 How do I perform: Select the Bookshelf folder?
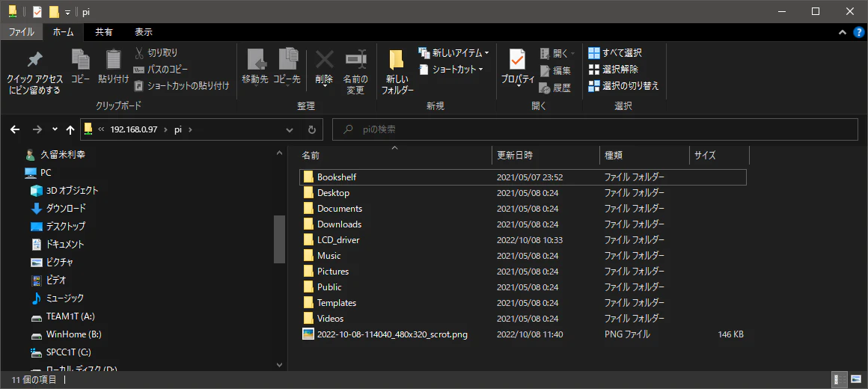pyautogui.click(x=523, y=177)
